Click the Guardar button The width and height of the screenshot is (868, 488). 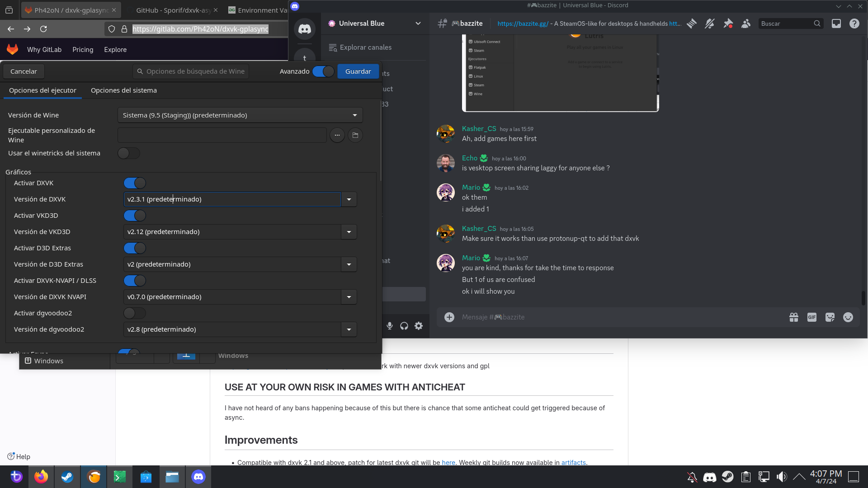click(x=358, y=71)
